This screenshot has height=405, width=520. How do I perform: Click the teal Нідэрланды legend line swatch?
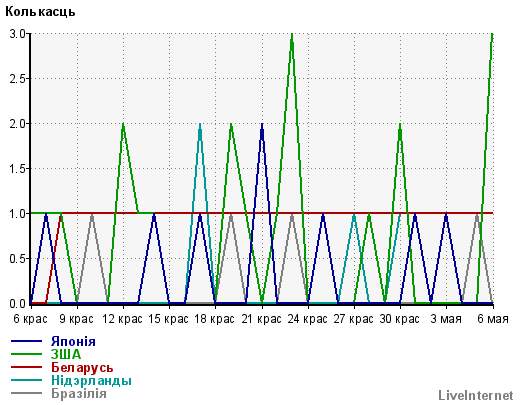[26, 380]
